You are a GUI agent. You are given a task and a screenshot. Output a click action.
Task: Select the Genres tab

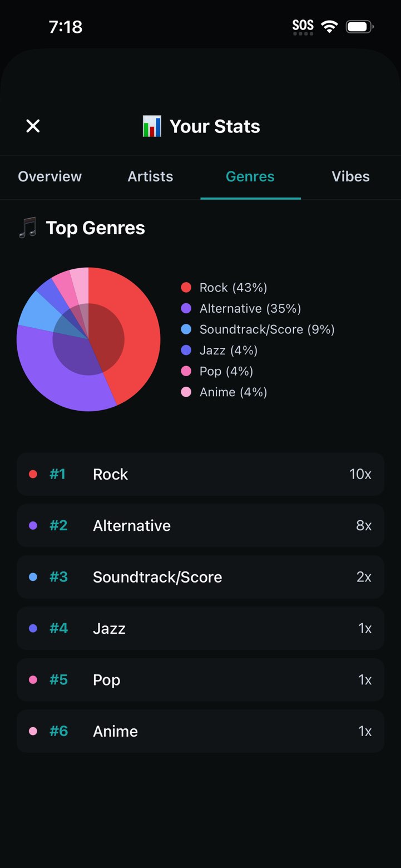click(x=250, y=176)
